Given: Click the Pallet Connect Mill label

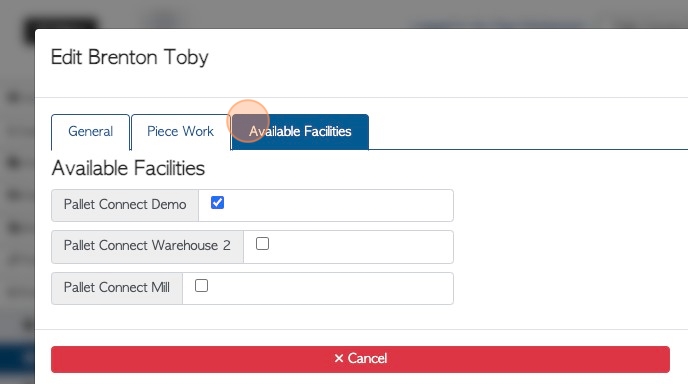Looking at the screenshot, I should [117, 288].
